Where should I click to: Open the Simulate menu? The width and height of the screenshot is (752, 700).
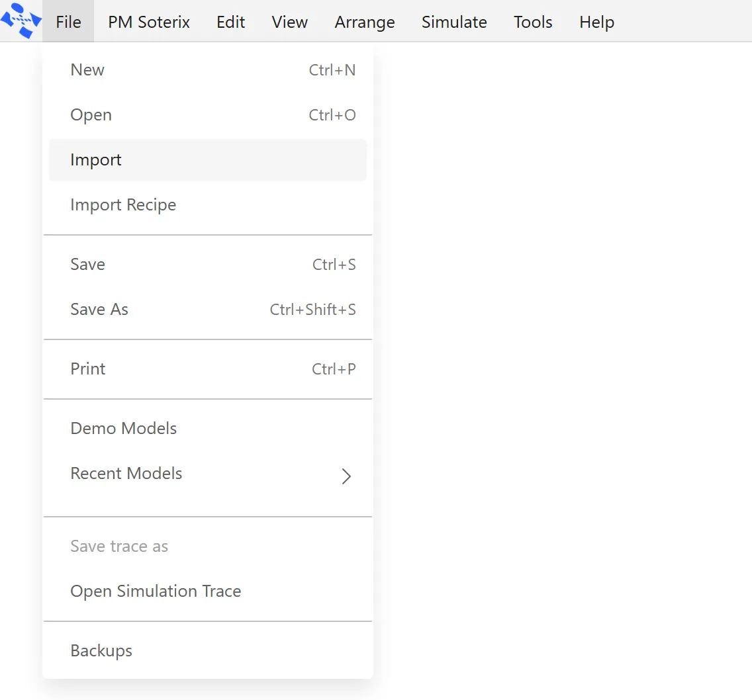click(x=454, y=22)
